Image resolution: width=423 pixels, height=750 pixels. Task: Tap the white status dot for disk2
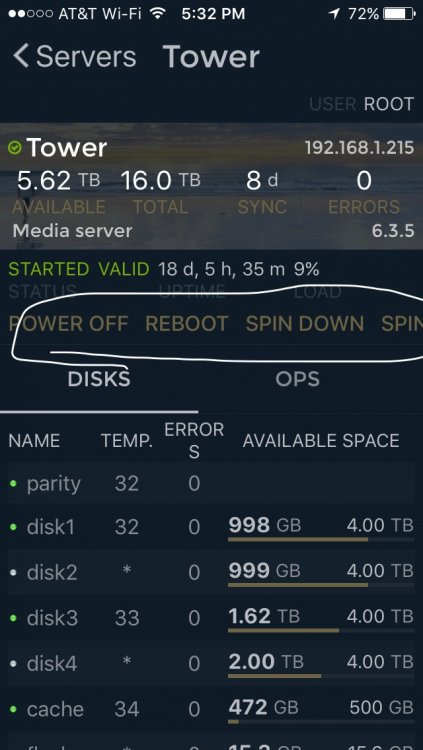click(13, 572)
